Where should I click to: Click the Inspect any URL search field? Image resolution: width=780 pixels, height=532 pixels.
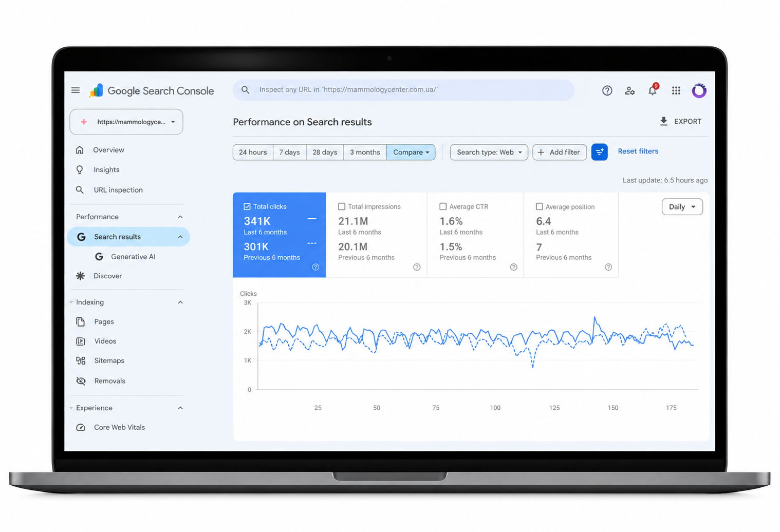pyautogui.click(x=404, y=90)
